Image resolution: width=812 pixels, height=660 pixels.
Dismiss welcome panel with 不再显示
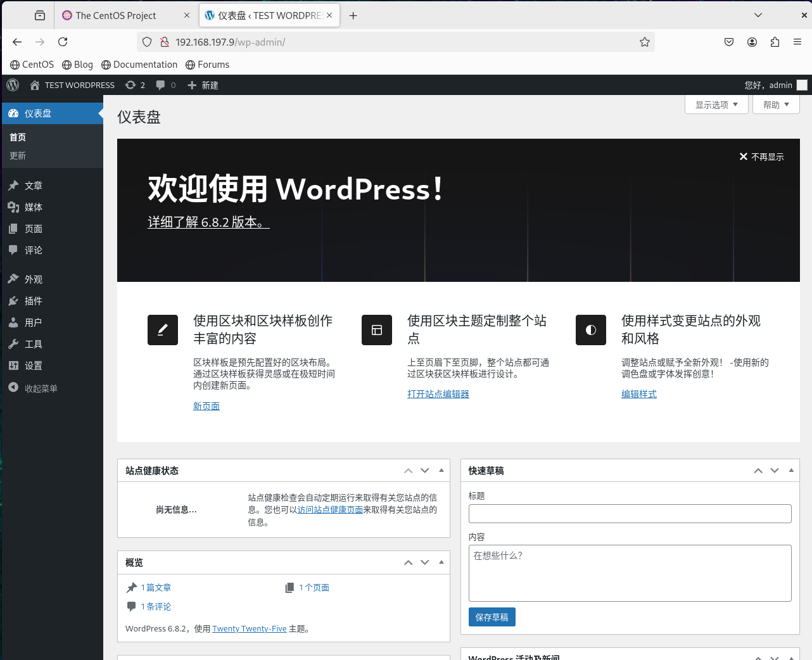click(761, 156)
